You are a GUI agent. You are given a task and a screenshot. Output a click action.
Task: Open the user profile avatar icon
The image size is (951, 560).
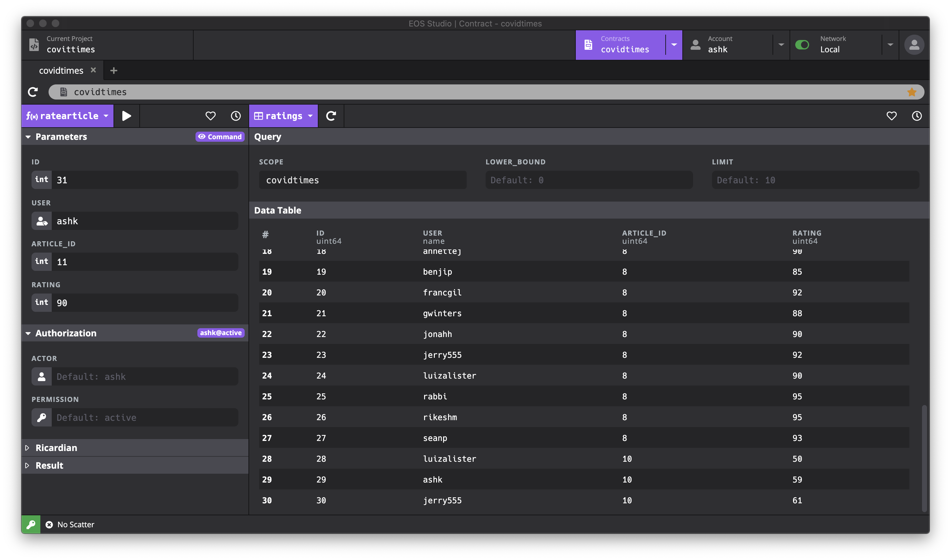click(914, 45)
